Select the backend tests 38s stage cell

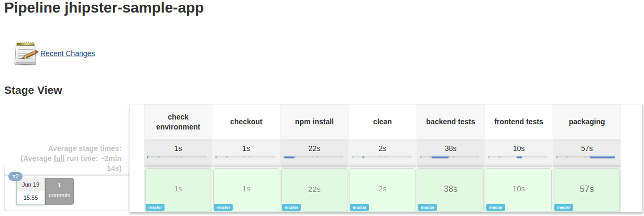click(x=451, y=189)
